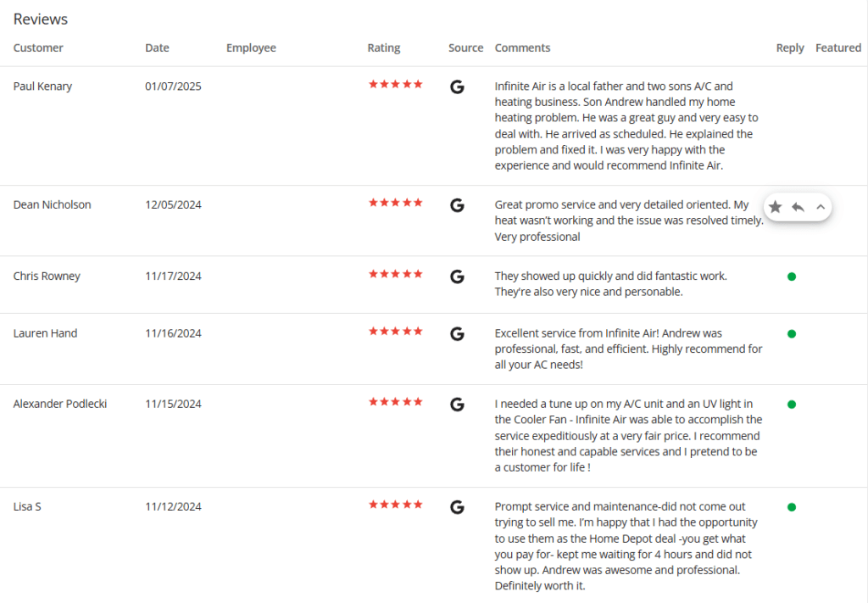The width and height of the screenshot is (868, 603).
Task: Click Google source icon for Chris Rowney
Action: point(457,276)
